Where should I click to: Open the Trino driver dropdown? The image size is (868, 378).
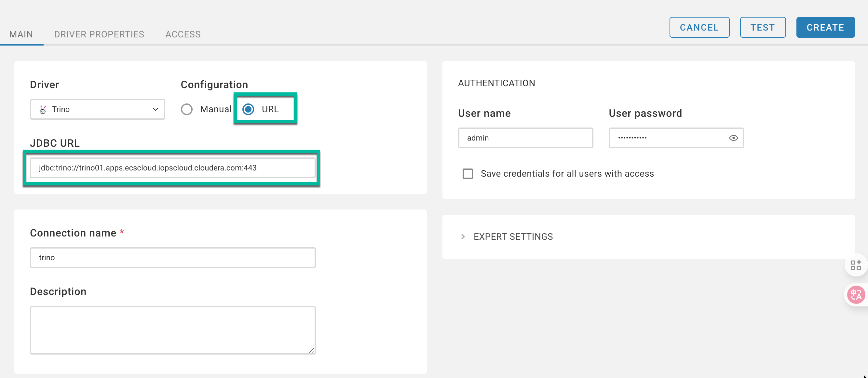tap(98, 110)
